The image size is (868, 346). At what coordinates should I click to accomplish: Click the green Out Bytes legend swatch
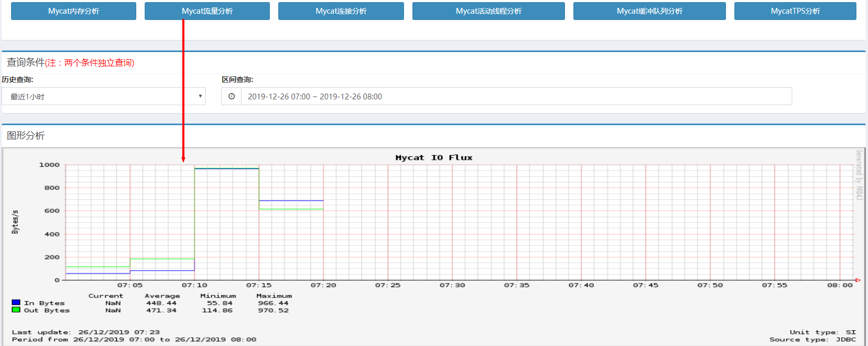coord(16,310)
